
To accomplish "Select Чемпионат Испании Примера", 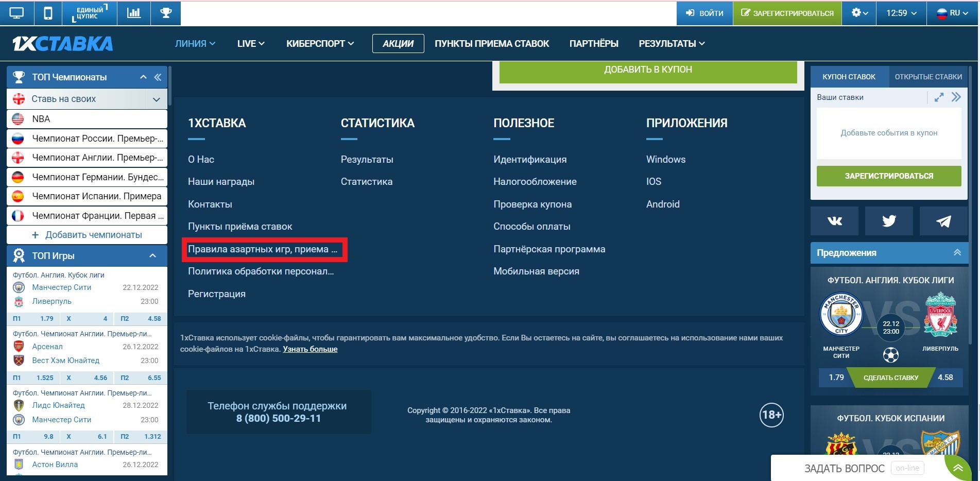I will 87,196.
